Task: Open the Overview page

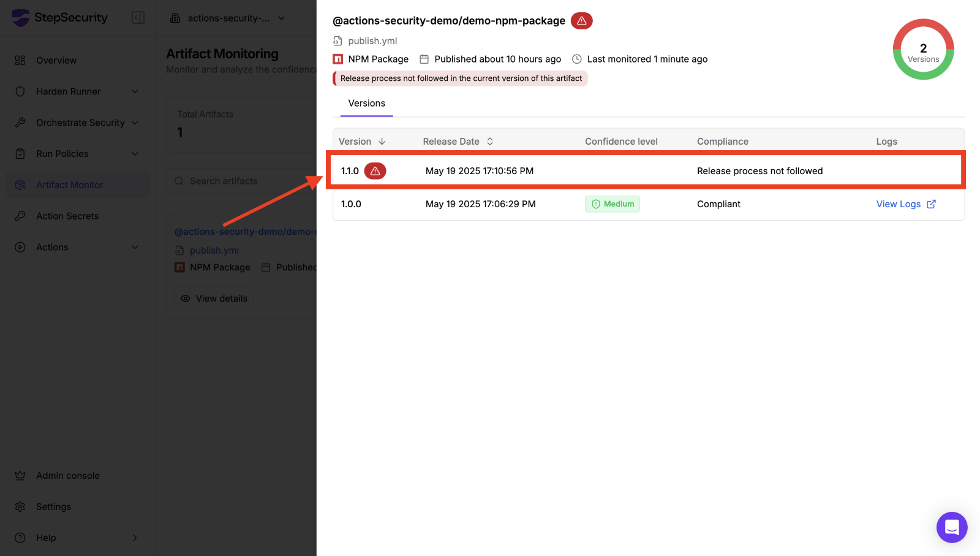Action: point(56,60)
